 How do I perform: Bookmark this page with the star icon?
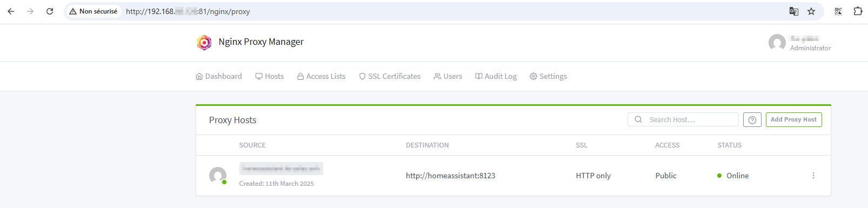pos(811,11)
